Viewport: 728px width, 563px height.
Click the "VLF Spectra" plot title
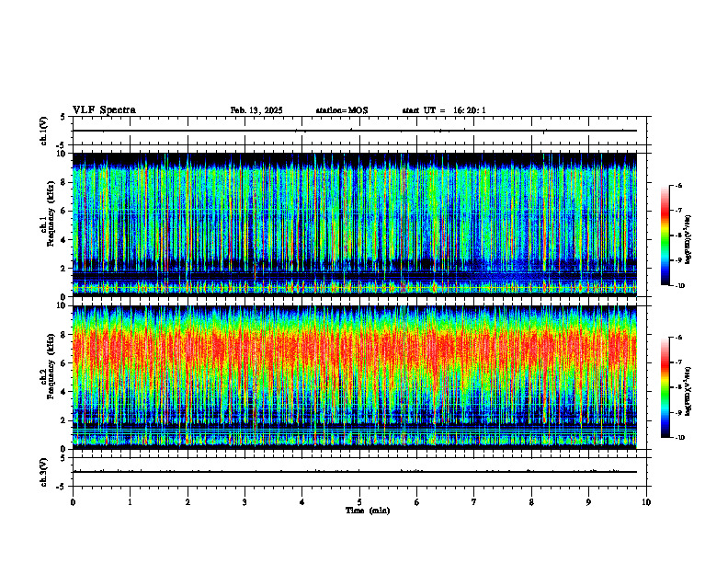tap(104, 110)
